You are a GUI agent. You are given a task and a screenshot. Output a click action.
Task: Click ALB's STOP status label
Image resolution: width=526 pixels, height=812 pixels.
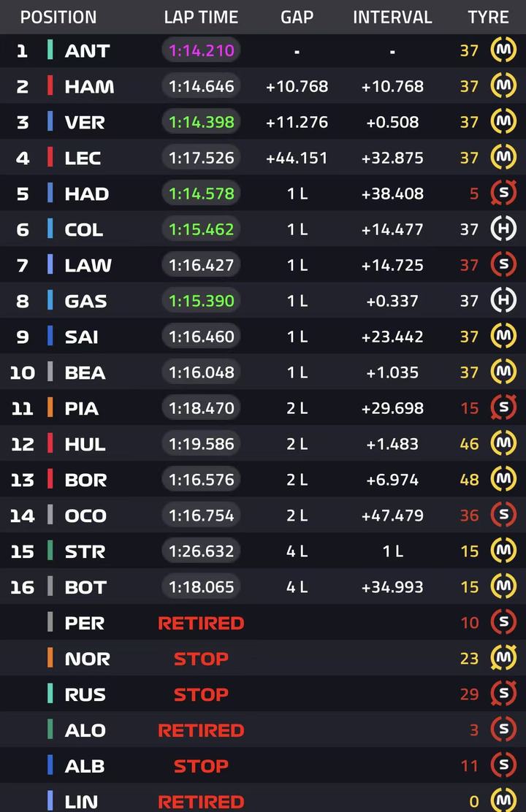coord(201,766)
